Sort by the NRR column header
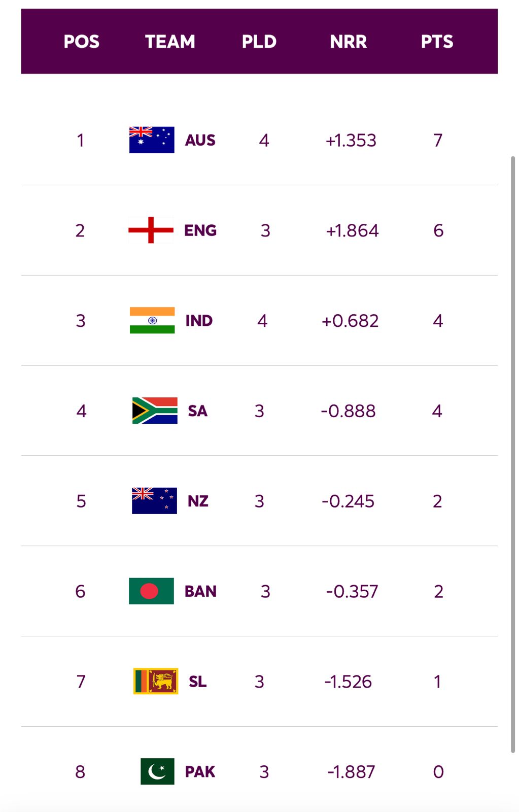The width and height of the screenshot is (519, 812). click(x=349, y=42)
